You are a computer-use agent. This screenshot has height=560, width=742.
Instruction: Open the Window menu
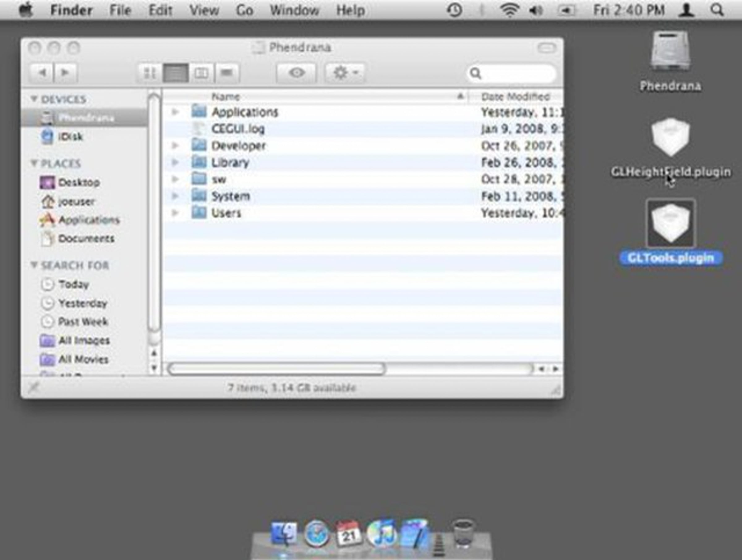295,11
